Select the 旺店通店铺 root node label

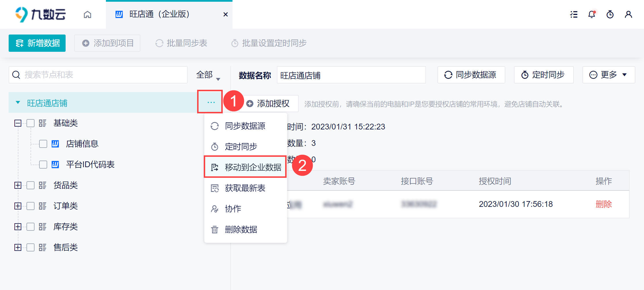(x=47, y=103)
